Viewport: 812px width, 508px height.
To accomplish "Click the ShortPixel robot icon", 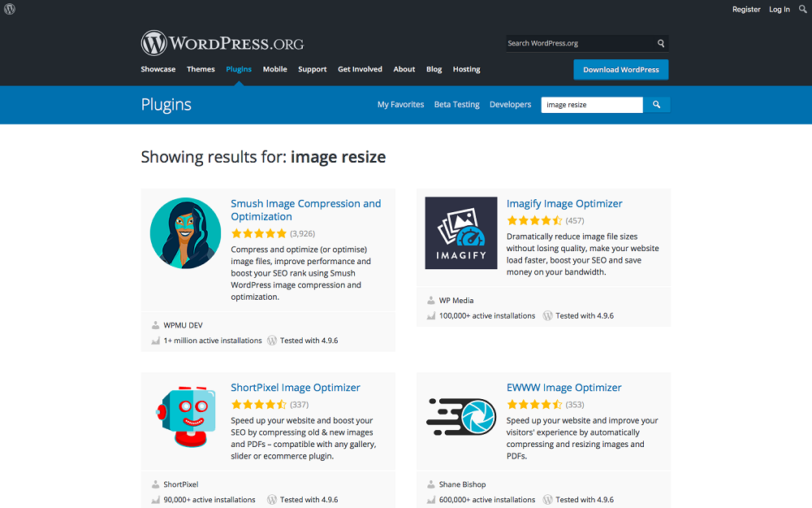I will (x=185, y=415).
